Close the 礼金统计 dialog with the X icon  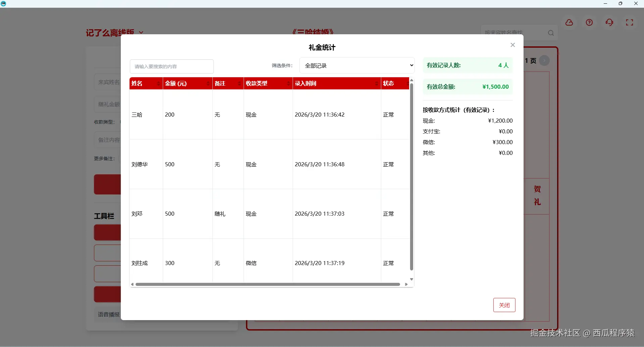tap(512, 45)
